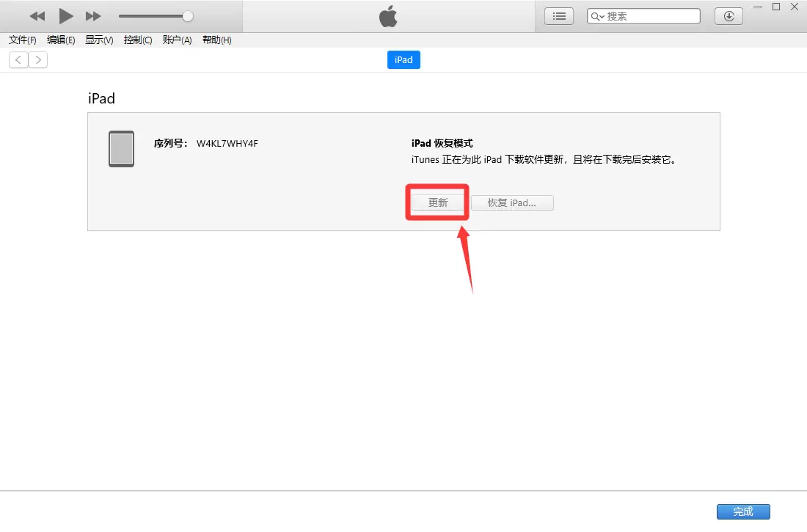This screenshot has height=532, width=807.
Task: Open the list view icon button
Action: tap(559, 16)
